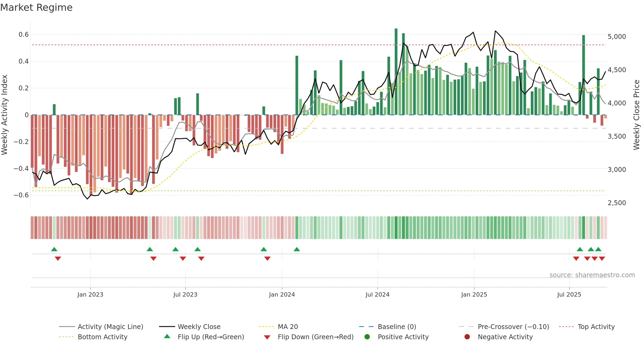This screenshot has height=362, width=644.
Task: Toggle the MA 20 legend entry
Action: tap(278, 327)
